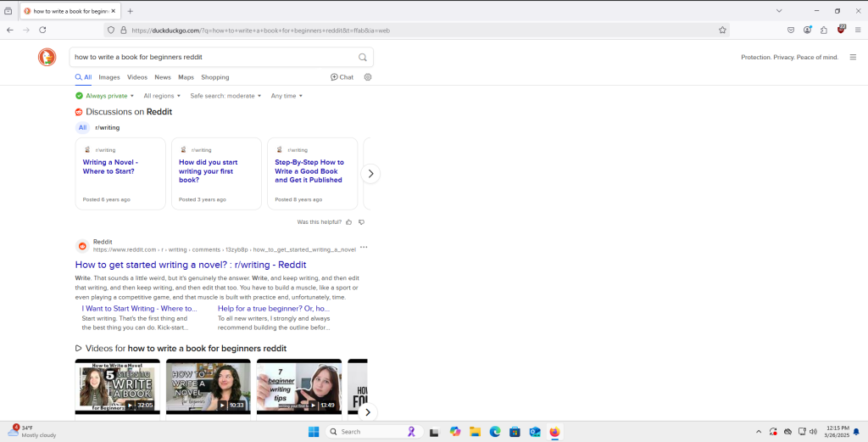
Task: Click the DuckDuckGo search input field
Action: coord(214,57)
